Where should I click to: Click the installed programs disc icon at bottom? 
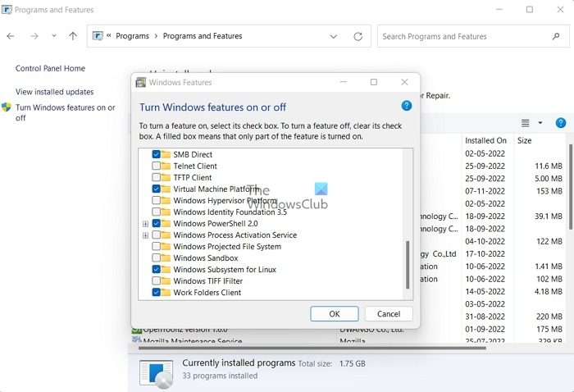click(x=157, y=374)
